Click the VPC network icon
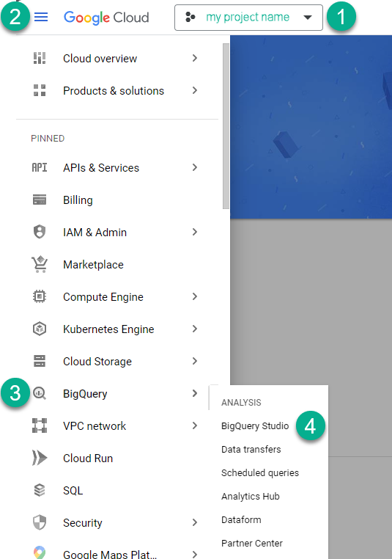Screen dimensions: 392x559 click(40, 425)
